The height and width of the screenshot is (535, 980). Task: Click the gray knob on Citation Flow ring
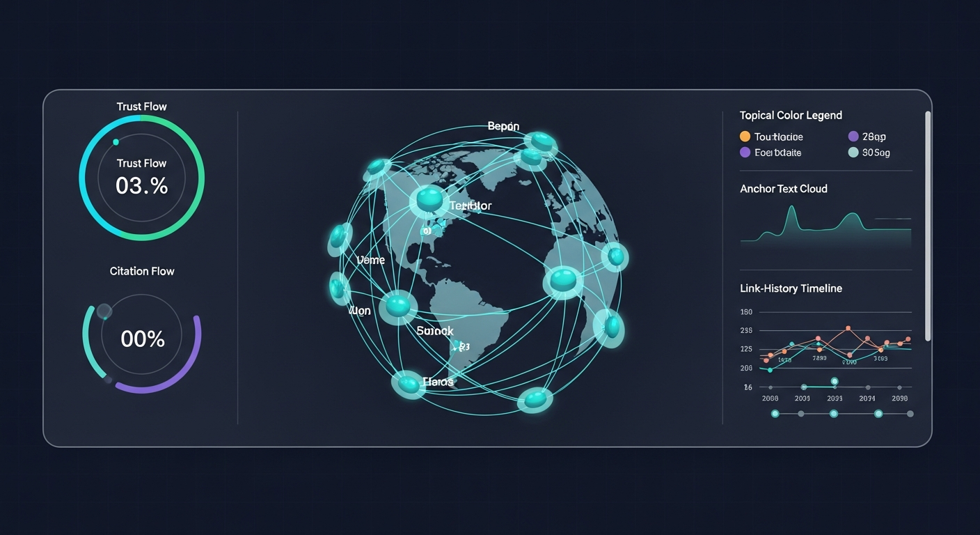(x=104, y=311)
